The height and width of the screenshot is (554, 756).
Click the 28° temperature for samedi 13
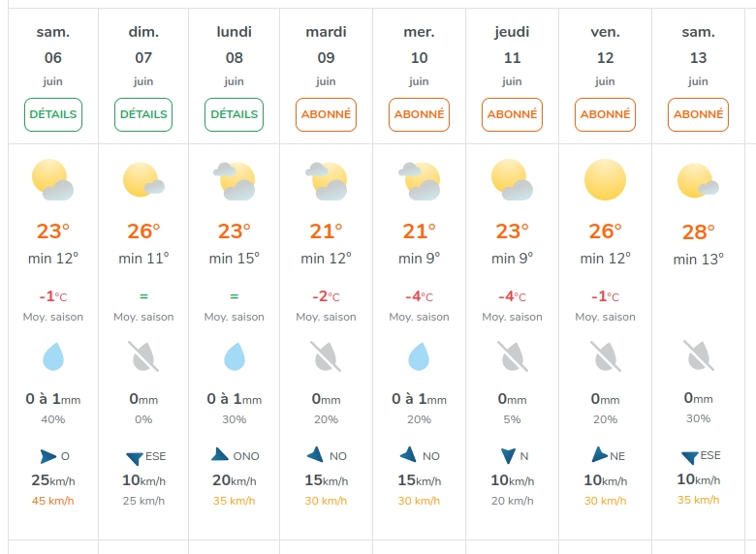[698, 232]
